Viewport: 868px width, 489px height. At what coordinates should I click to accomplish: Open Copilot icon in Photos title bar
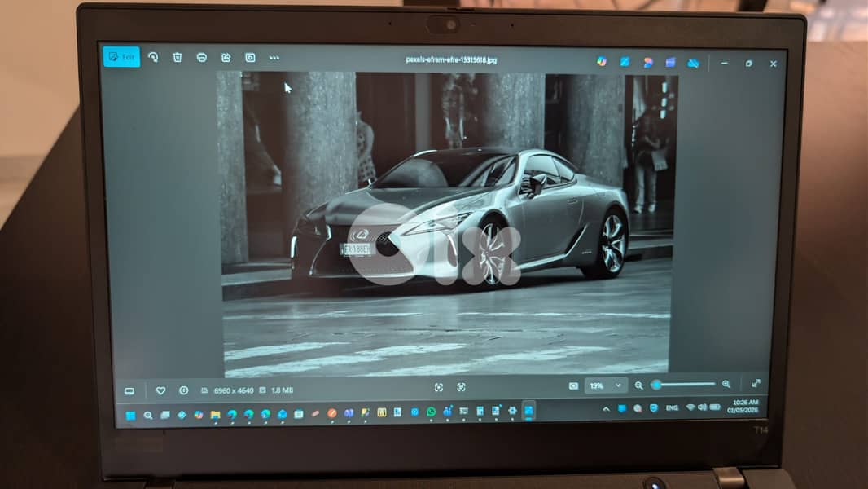click(602, 61)
